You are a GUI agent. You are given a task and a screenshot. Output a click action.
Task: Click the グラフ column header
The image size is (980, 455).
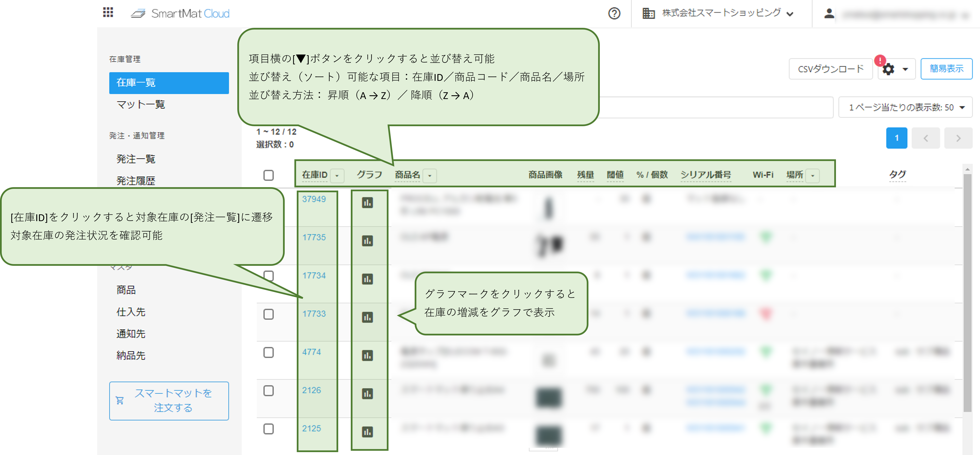coord(369,175)
